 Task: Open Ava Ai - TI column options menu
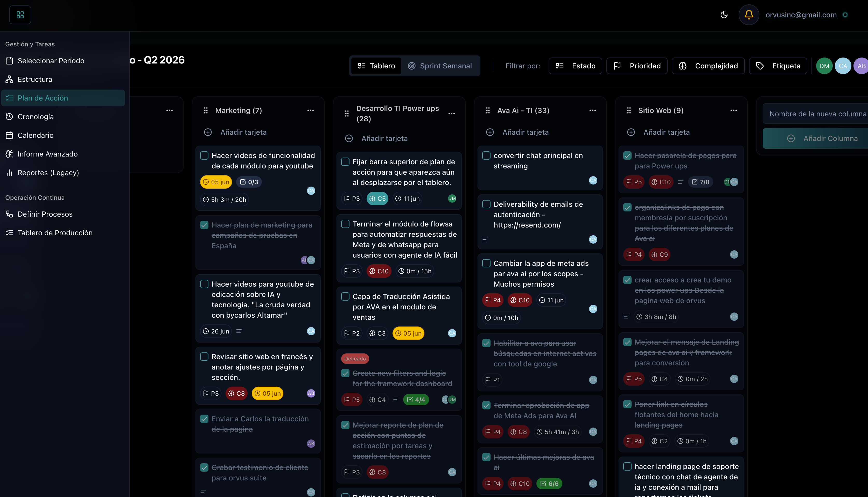click(592, 110)
